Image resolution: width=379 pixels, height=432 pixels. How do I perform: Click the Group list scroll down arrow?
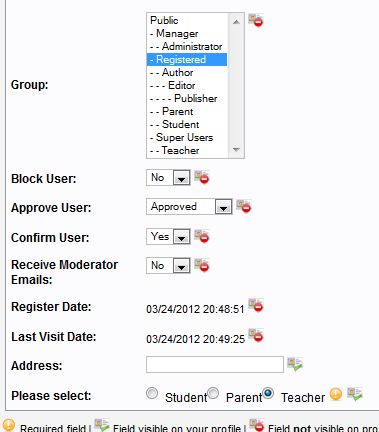236,150
